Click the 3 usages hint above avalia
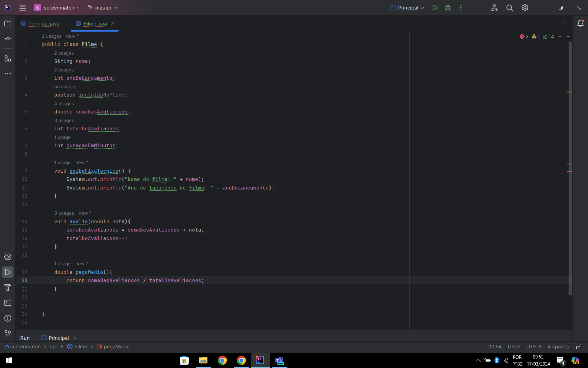 [x=64, y=213]
